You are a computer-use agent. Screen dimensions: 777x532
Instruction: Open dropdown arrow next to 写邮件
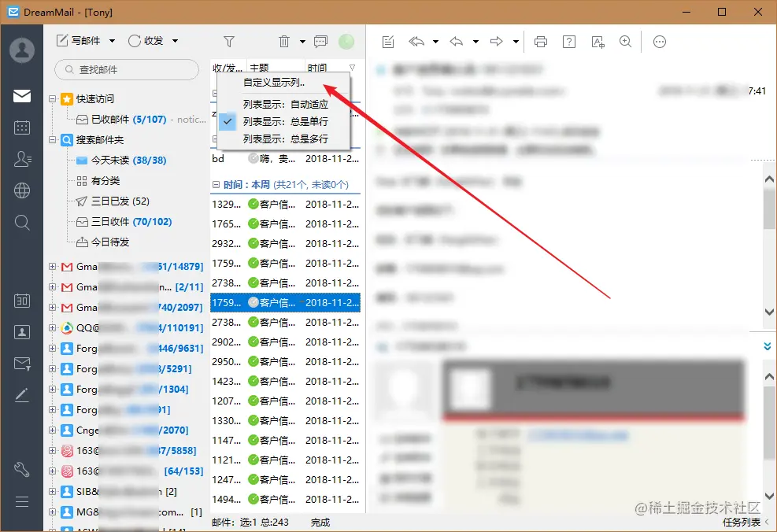[112, 41]
